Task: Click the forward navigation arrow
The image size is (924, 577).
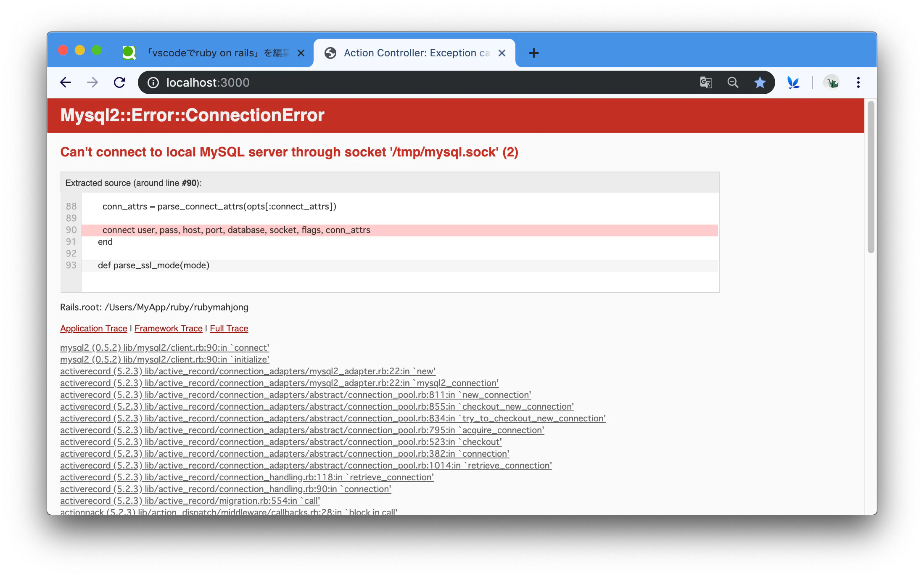Action: point(92,82)
